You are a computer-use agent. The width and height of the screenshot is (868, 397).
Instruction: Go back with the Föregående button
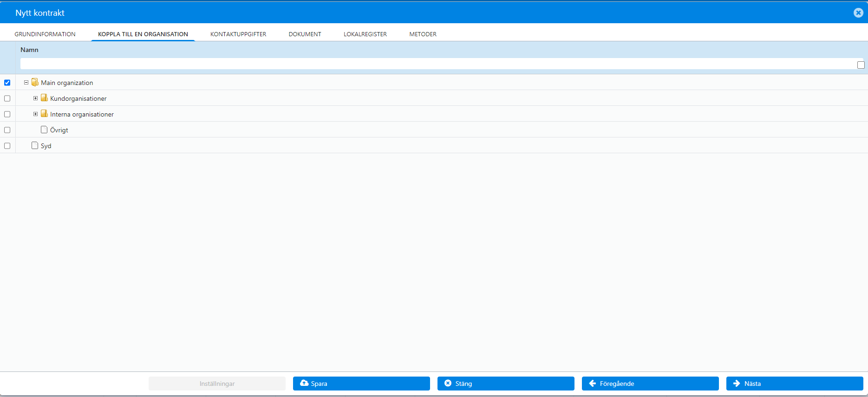pos(650,384)
